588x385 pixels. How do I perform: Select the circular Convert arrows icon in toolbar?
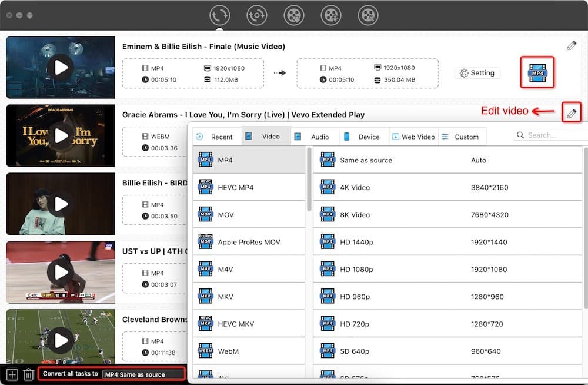click(219, 15)
